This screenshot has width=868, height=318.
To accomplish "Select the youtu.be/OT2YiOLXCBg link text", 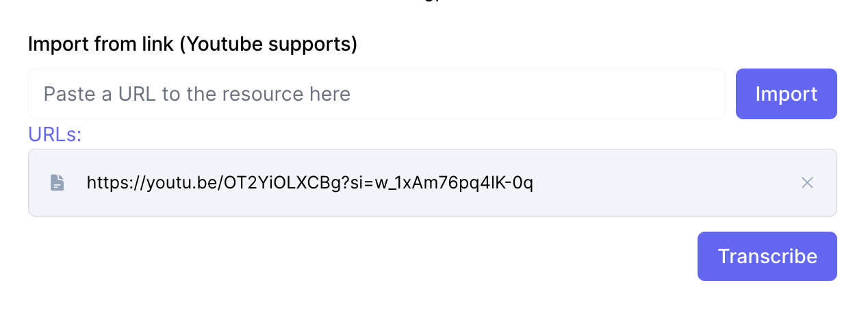I will click(x=309, y=183).
